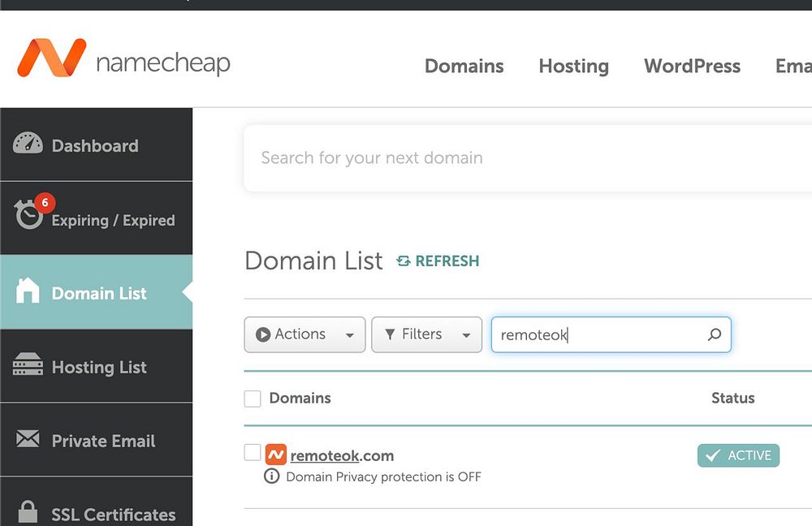812x526 pixels.
Task: Open Private Email sidebar item
Action: pyautogui.click(x=97, y=440)
